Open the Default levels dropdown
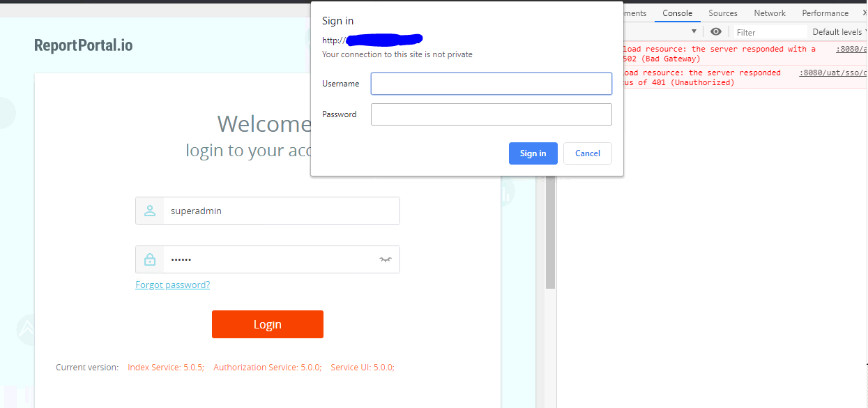The image size is (868, 408). pyautogui.click(x=837, y=31)
